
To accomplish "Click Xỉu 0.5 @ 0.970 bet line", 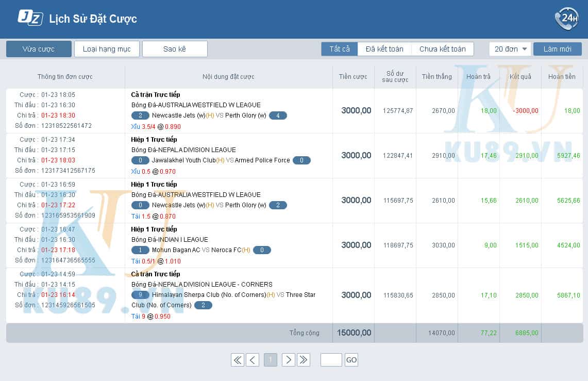I will click(x=154, y=172).
